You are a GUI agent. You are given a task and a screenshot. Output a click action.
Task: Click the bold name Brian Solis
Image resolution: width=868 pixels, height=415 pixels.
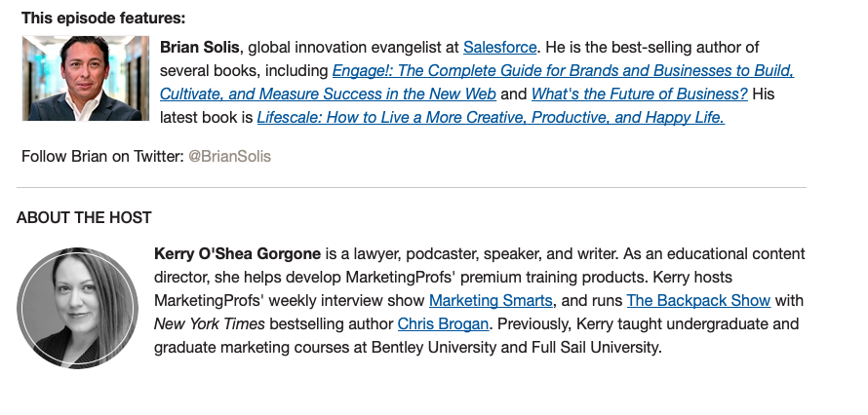[199, 48]
